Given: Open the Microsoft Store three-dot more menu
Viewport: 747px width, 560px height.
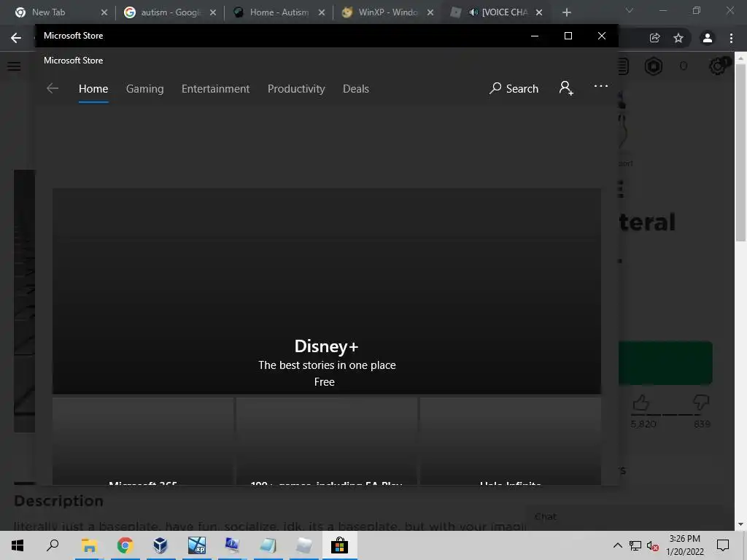Looking at the screenshot, I should tap(601, 86).
